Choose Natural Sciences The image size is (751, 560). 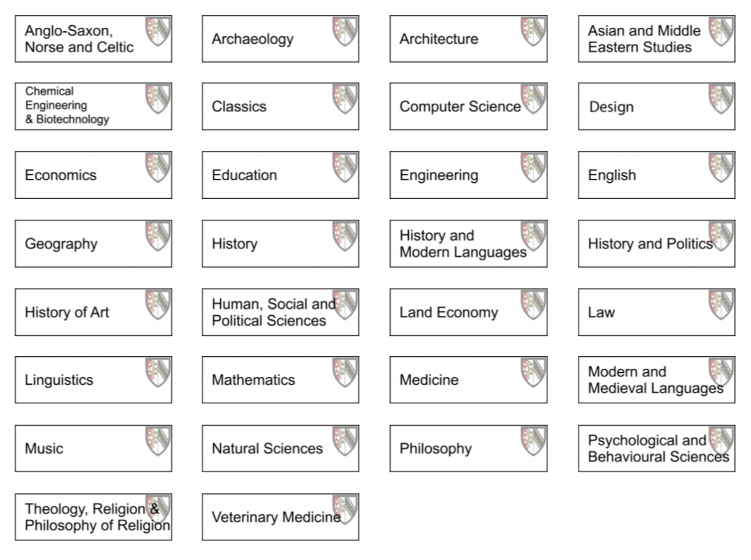280,449
